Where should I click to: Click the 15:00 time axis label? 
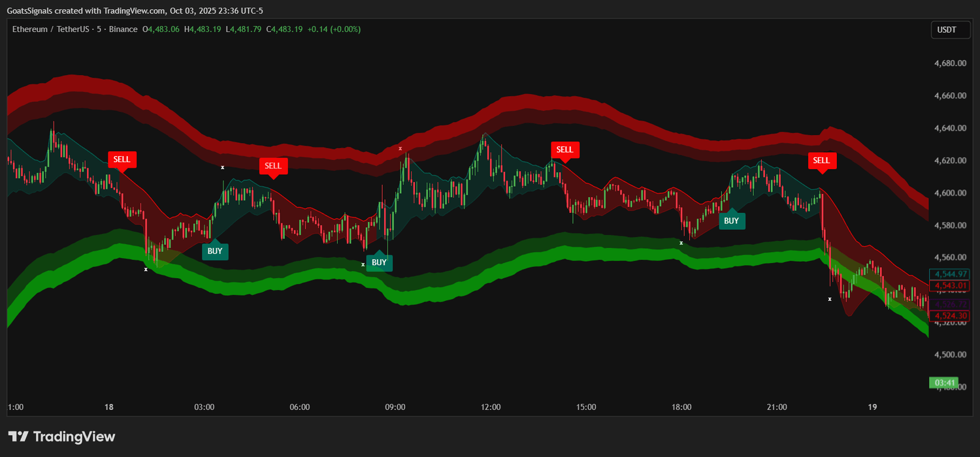click(586, 407)
